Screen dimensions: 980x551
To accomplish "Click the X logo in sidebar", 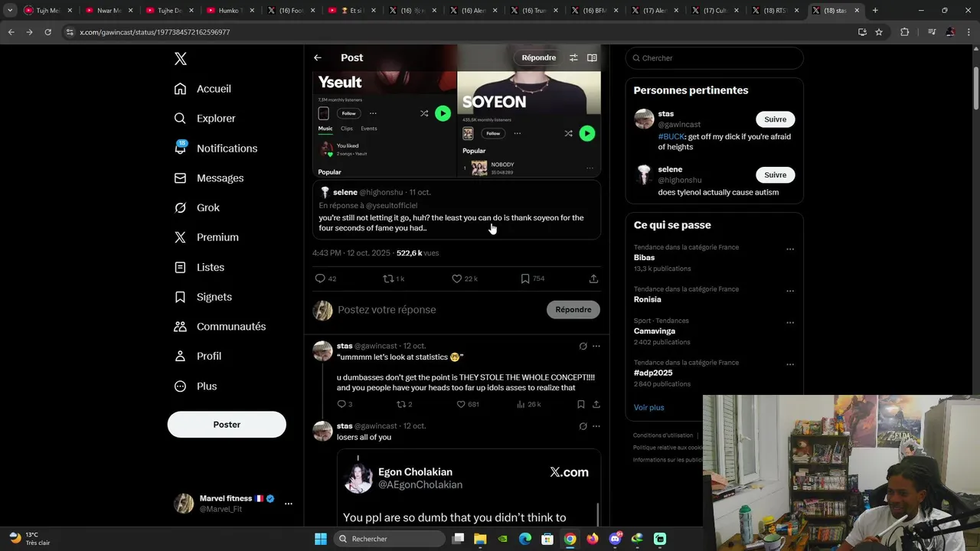I will click(181, 59).
